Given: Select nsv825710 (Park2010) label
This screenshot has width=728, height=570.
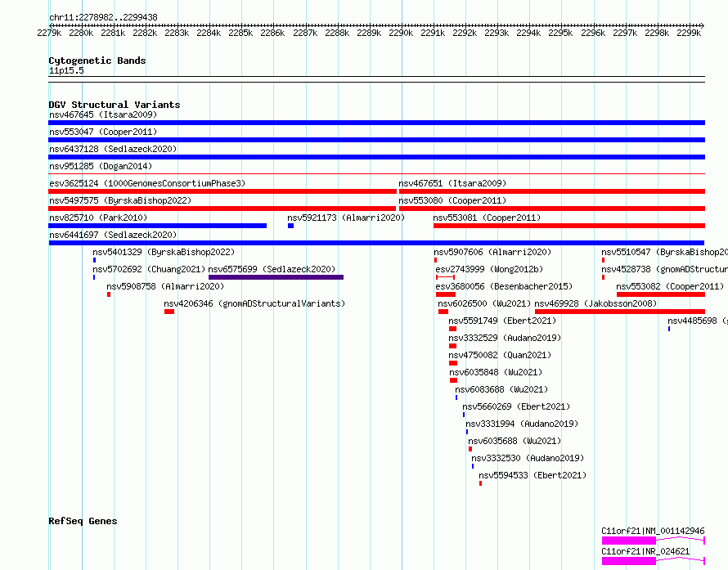Looking at the screenshot, I should coord(98,218).
